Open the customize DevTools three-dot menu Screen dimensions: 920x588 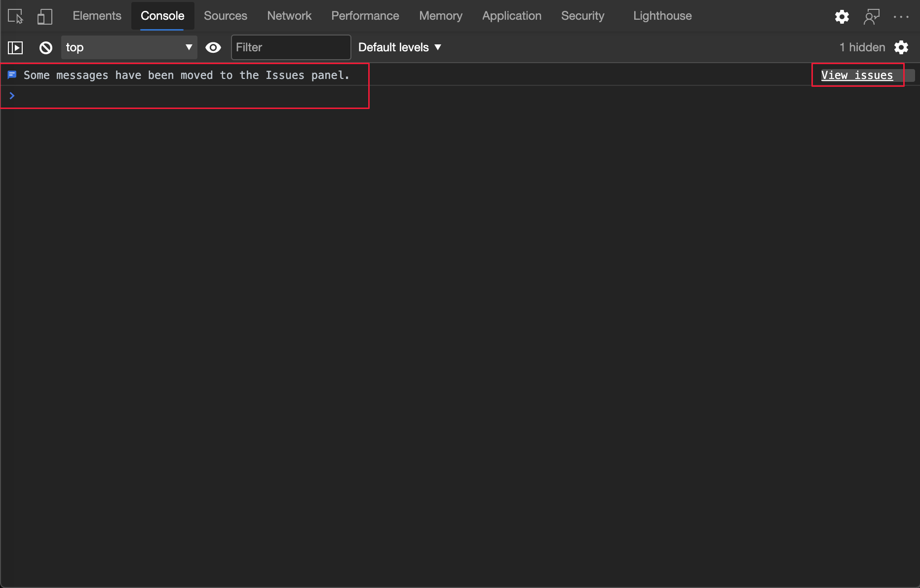tap(901, 16)
